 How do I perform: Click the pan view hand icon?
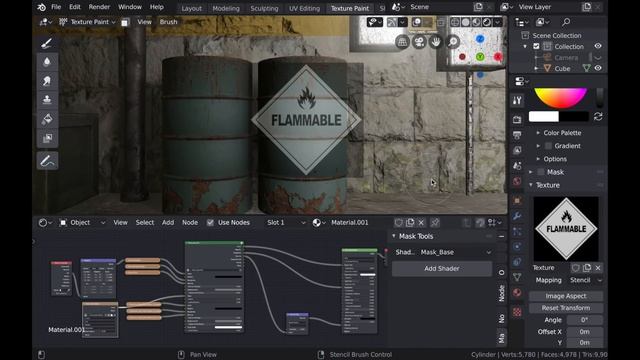tap(436, 42)
